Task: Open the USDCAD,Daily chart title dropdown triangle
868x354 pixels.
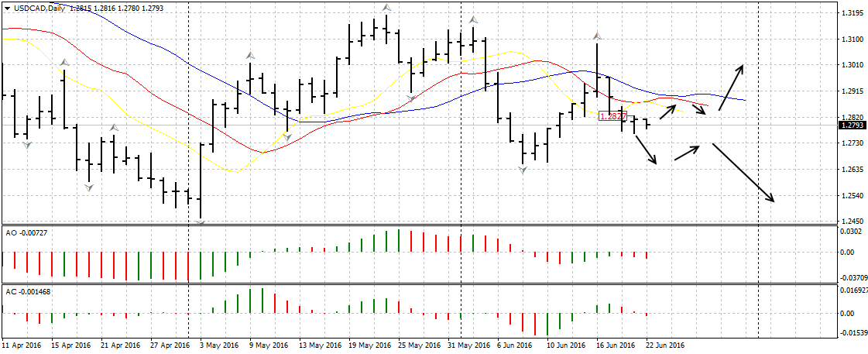Action: coord(7,8)
